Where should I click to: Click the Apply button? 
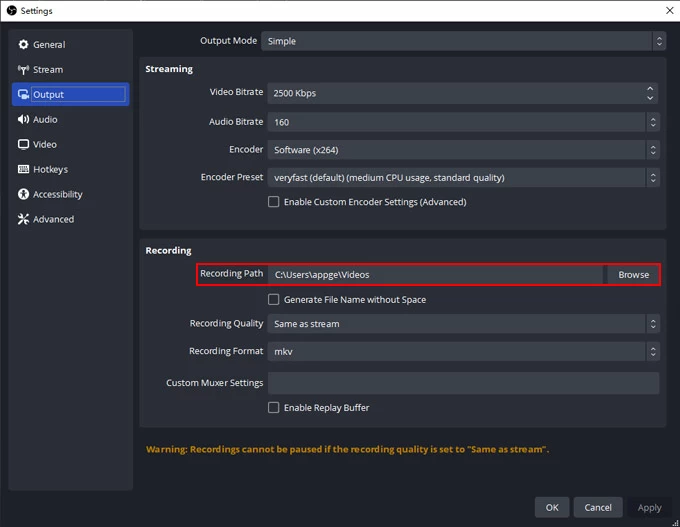(649, 507)
